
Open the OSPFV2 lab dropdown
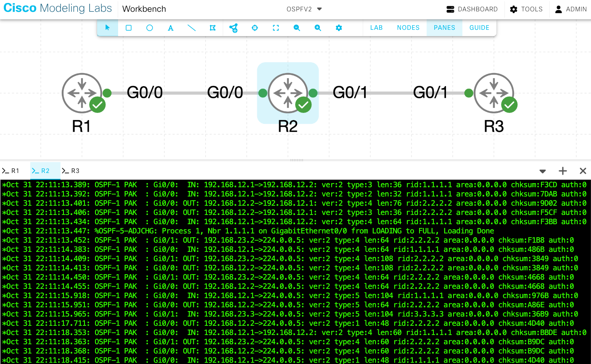pos(304,9)
